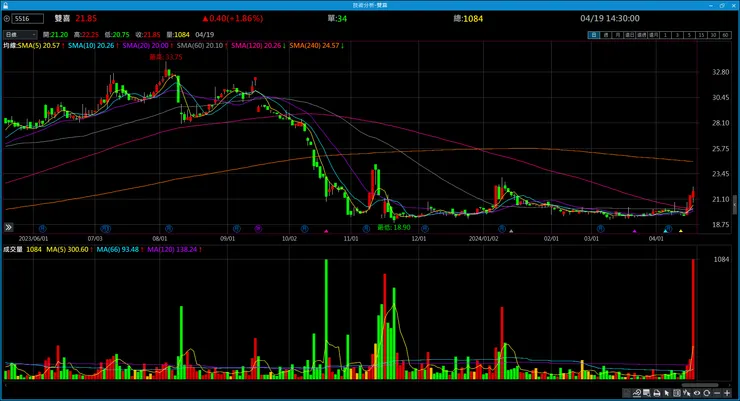Viewport: 740px width, 401px height.
Task: Click the gray triangle marker after 2024/01/02
Action: (x=511, y=231)
